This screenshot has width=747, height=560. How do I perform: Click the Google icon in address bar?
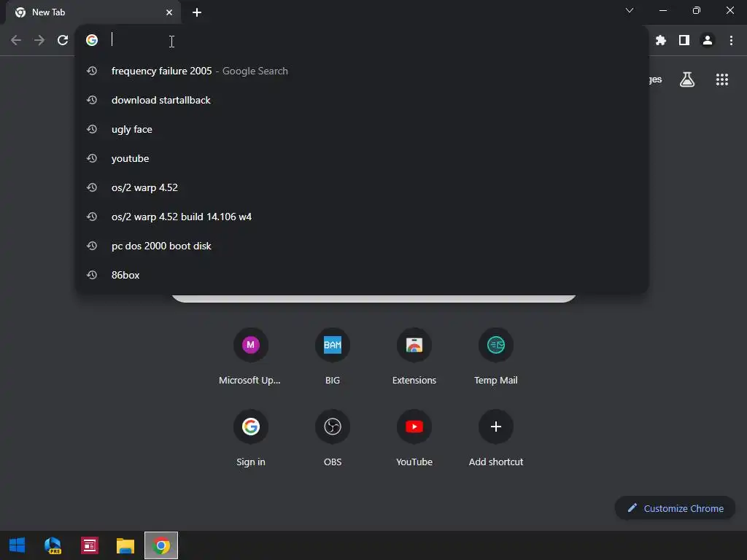[92, 40]
